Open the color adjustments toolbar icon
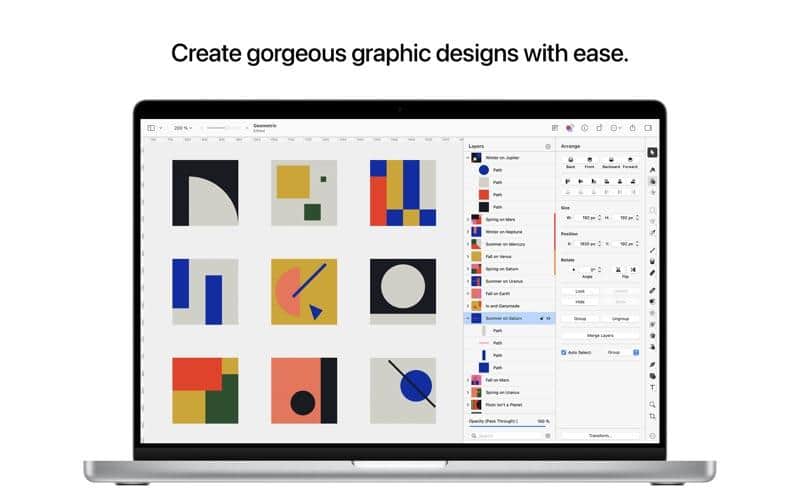 pyautogui.click(x=569, y=128)
